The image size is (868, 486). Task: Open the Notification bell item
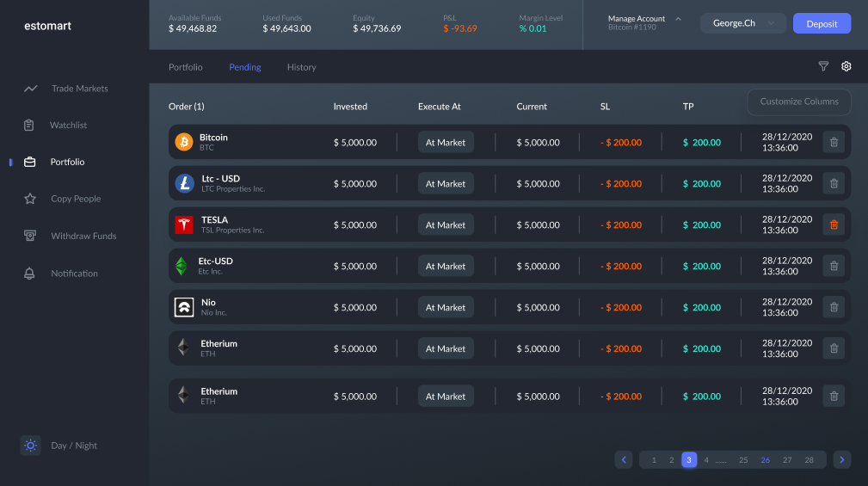click(x=74, y=274)
